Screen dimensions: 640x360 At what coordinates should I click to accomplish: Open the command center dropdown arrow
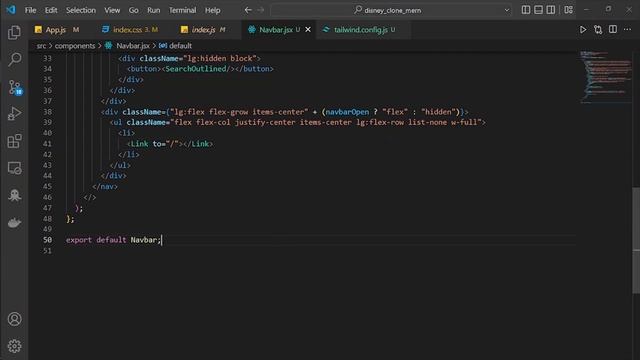(x=507, y=10)
